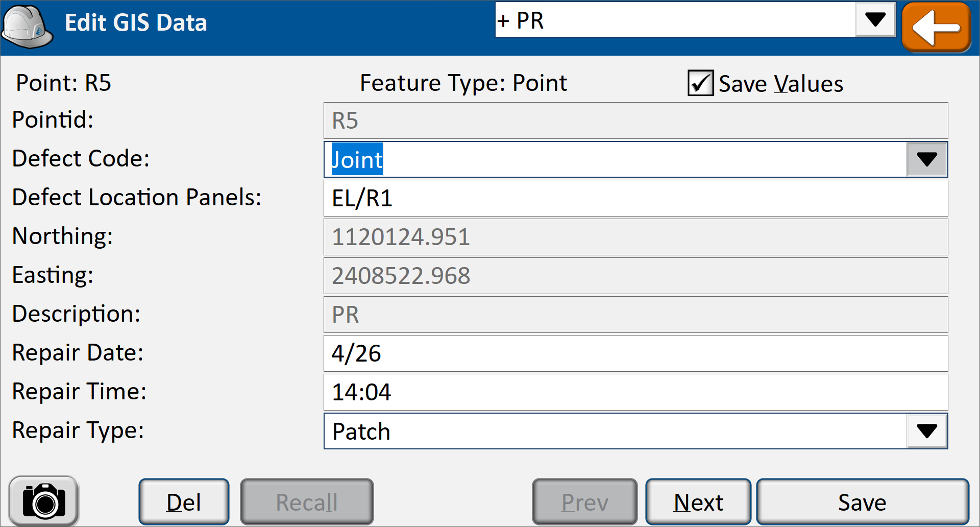Go back using the orange arrow button
Image resolution: width=980 pixels, height=527 pixels.
tap(937, 28)
